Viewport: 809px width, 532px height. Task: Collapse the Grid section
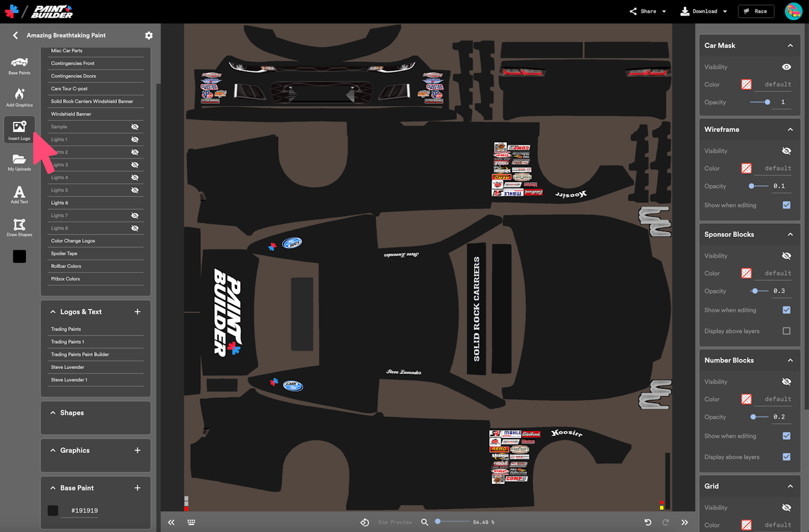[790, 486]
